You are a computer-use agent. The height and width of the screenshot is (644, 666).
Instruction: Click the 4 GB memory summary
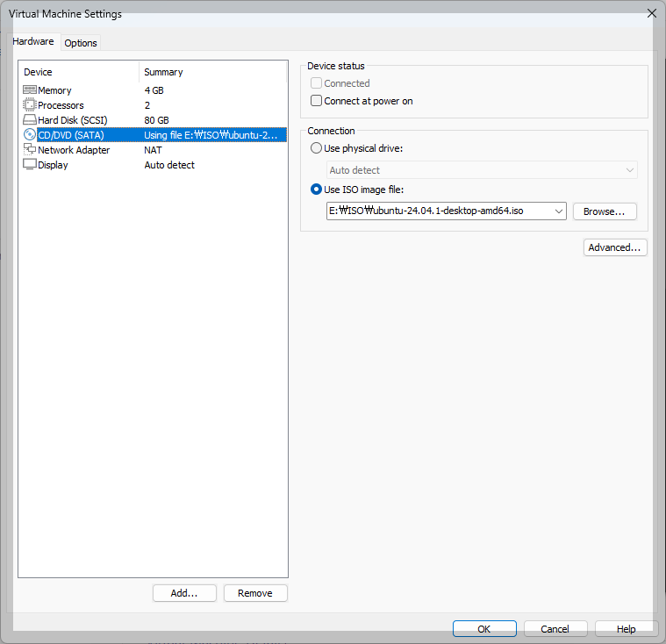tap(154, 90)
